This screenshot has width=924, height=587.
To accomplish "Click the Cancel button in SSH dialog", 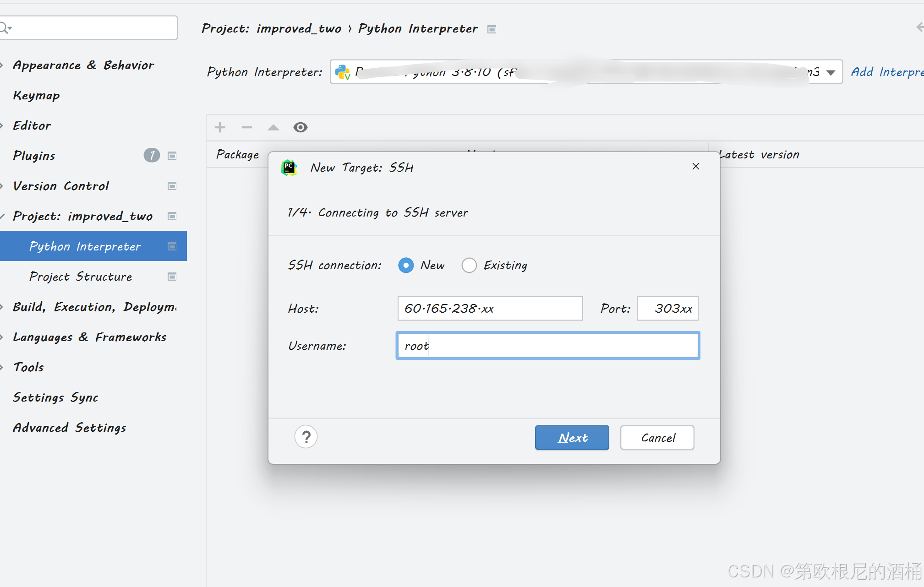I will point(657,437).
